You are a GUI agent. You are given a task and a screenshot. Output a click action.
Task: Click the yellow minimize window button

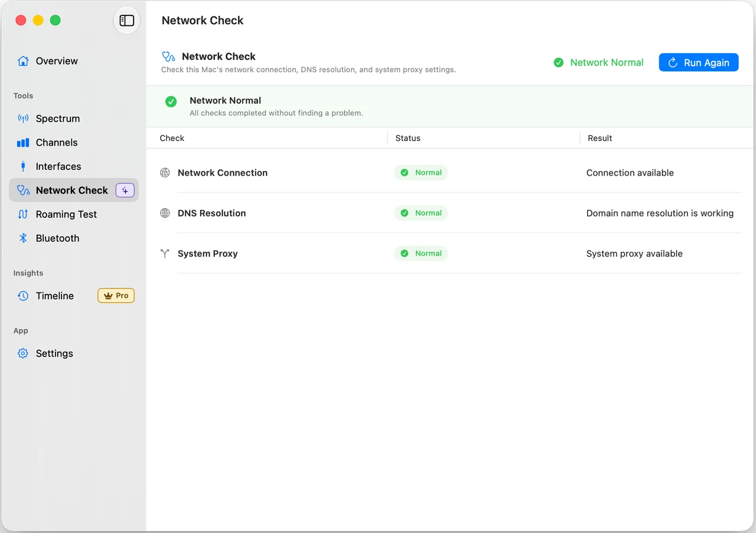click(38, 21)
